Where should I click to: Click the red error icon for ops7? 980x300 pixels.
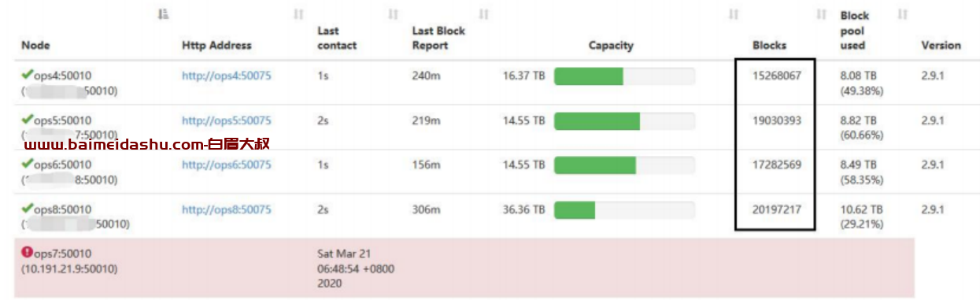[x=27, y=254]
